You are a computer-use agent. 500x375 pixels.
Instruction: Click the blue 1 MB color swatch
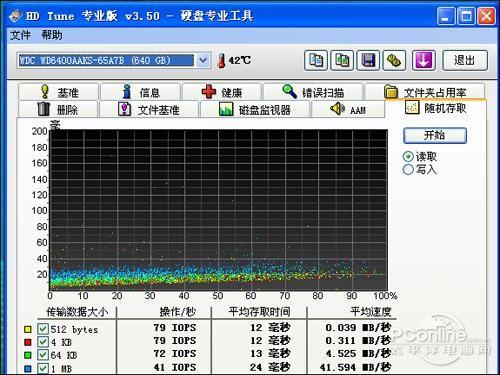click(x=28, y=369)
